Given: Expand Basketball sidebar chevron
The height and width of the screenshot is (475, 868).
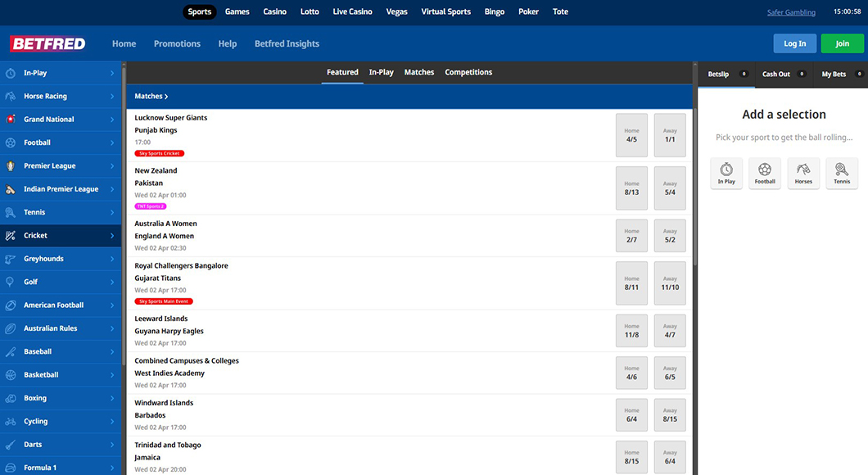Looking at the screenshot, I should (x=112, y=375).
